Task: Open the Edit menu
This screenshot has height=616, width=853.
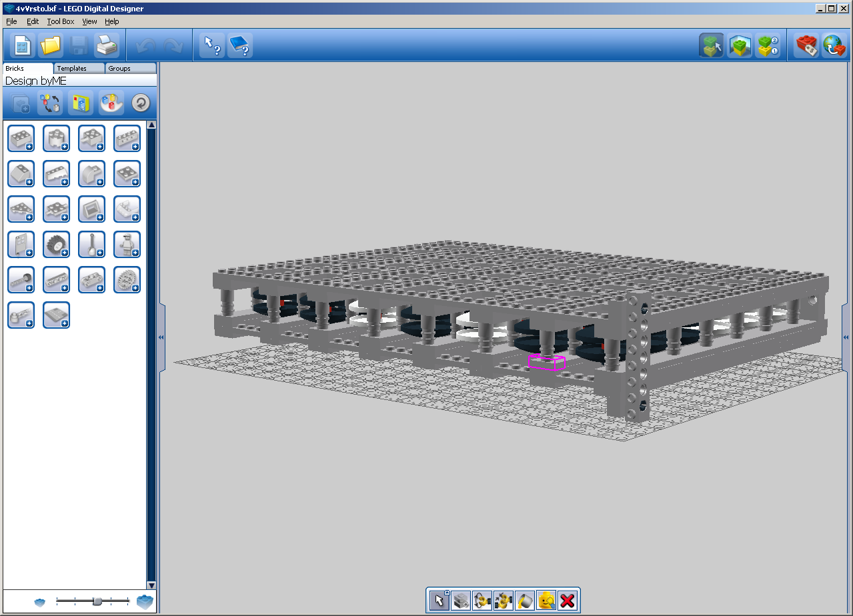Action: [x=33, y=21]
